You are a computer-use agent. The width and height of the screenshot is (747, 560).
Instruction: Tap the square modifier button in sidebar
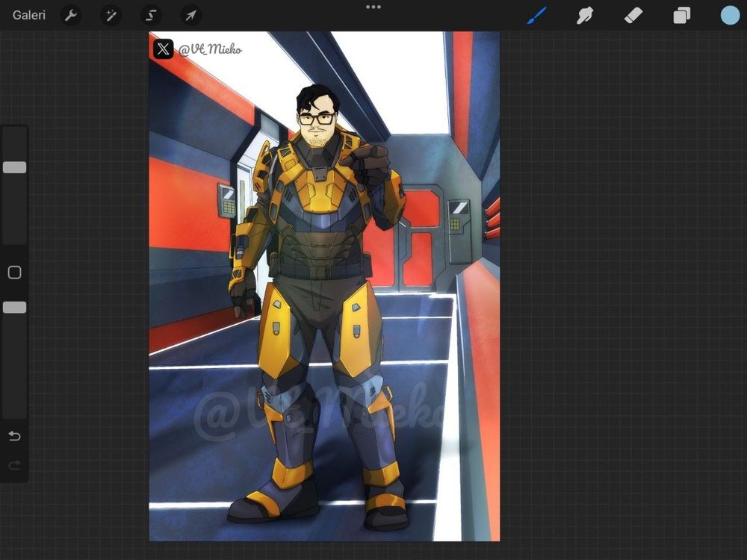15,273
